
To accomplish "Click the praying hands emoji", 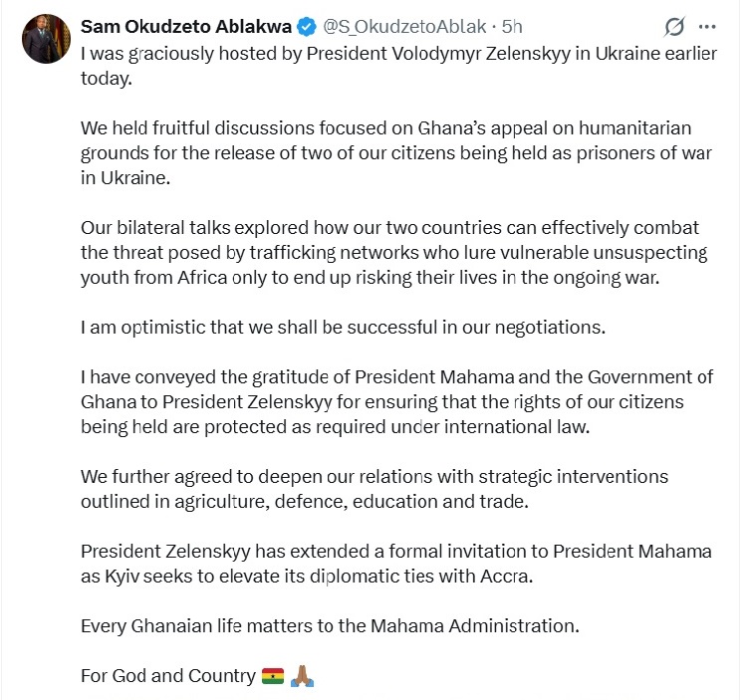I will (303, 676).
